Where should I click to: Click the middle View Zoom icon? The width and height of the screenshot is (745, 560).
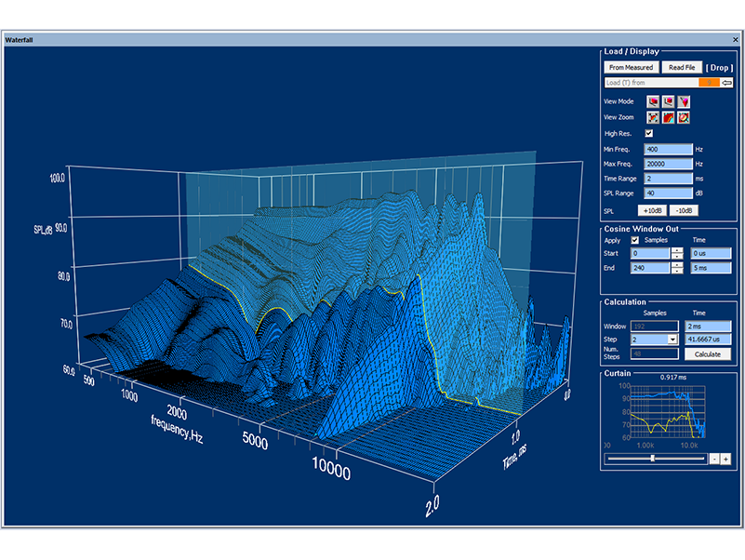tap(669, 118)
